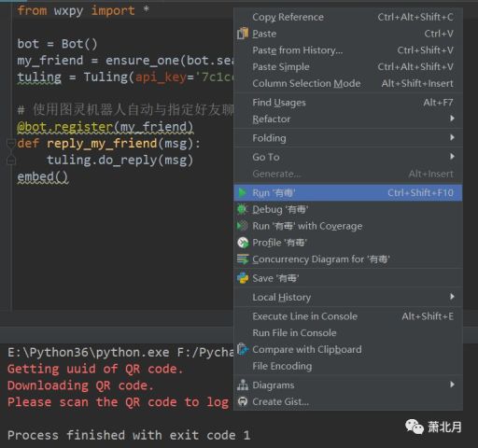
Task: Open the Go To menu entry
Action: [x=348, y=157]
